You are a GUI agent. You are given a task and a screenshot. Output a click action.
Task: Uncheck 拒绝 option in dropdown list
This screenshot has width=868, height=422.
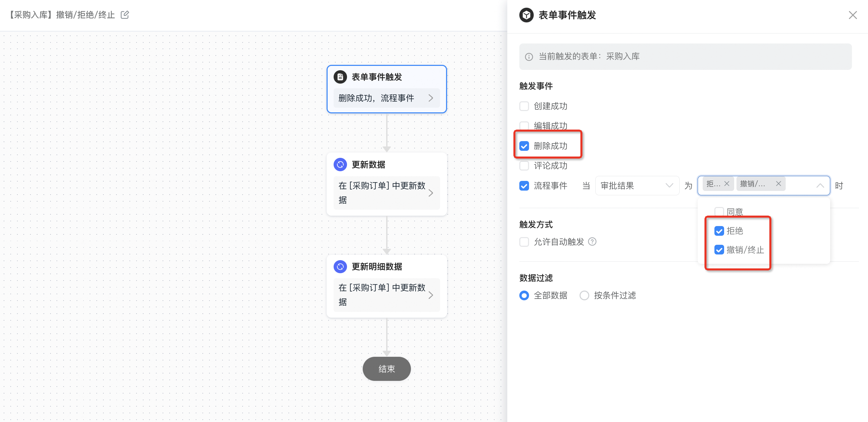(x=719, y=231)
